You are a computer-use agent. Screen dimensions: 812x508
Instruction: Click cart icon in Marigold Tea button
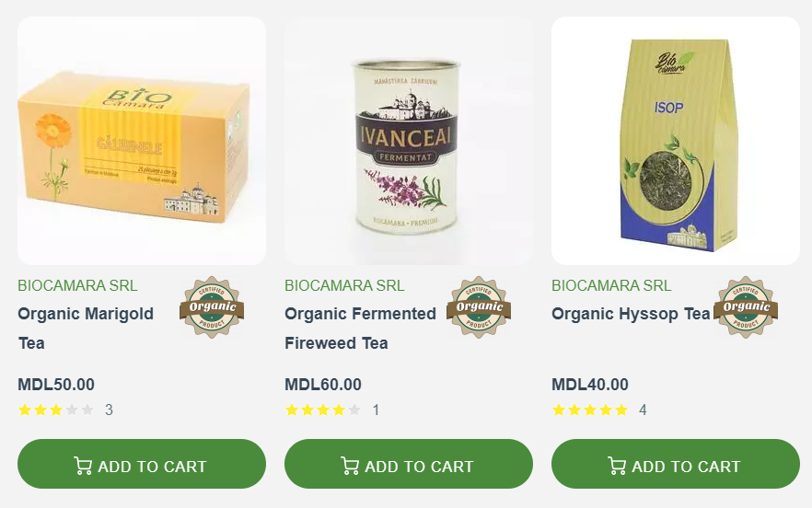coord(83,466)
